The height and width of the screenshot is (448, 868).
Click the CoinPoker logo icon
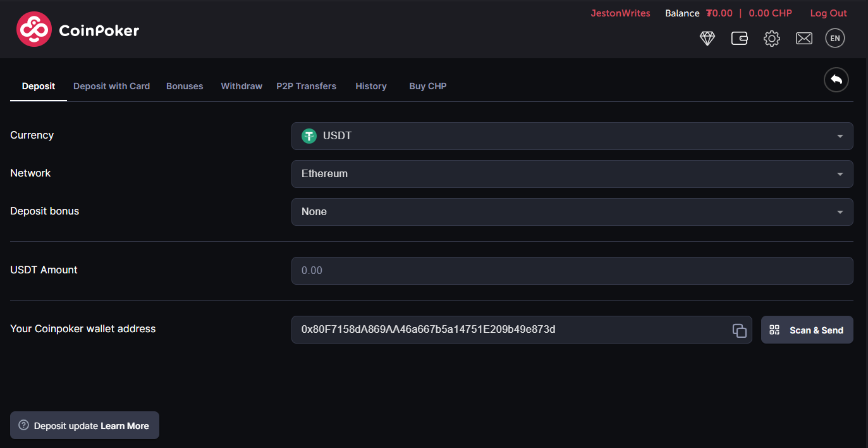pos(34,29)
